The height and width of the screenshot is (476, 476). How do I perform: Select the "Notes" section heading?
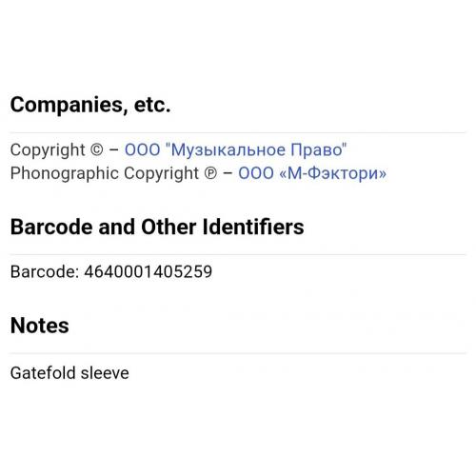click(40, 326)
